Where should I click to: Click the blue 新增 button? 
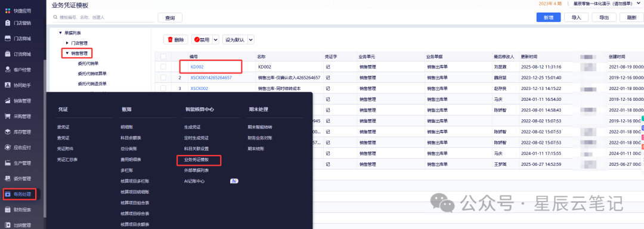pyautogui.click(x=549, y=17)
